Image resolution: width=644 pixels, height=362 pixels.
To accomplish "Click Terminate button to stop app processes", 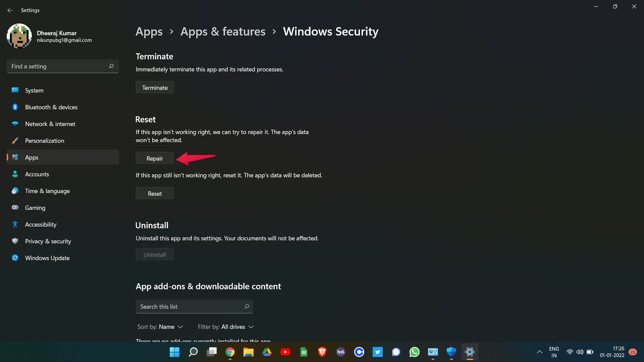I will tap(155, 87).
